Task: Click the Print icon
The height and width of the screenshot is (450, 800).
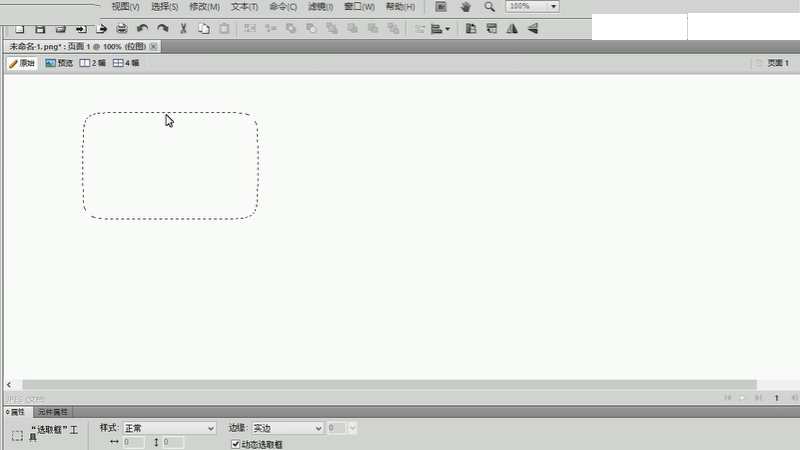Action: (121, 29)
